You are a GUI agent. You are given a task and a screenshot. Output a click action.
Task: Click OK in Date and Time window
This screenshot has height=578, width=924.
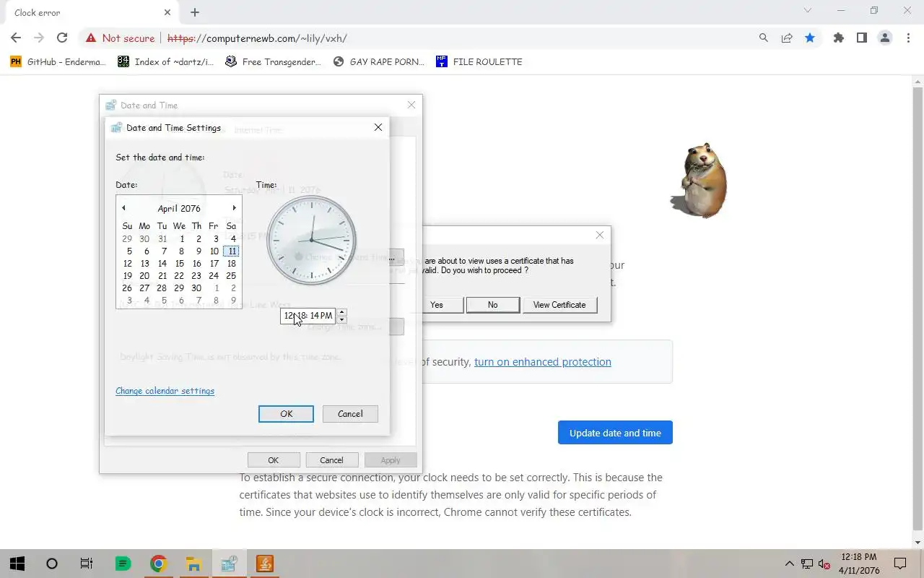273,460
